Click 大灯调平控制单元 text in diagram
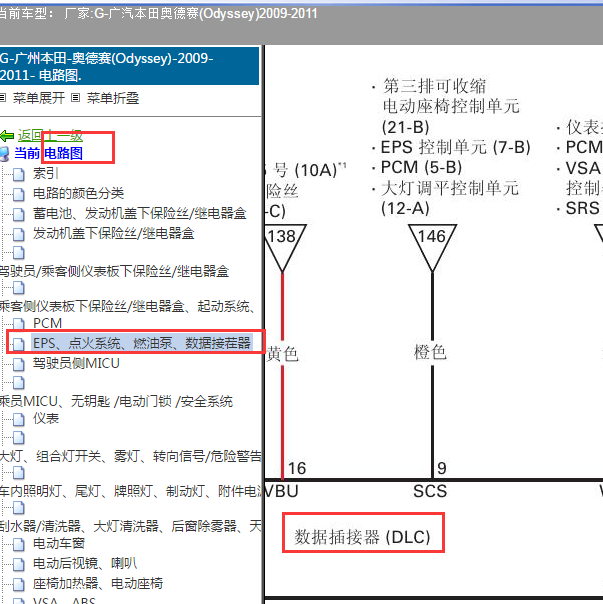 pos(450,188)
